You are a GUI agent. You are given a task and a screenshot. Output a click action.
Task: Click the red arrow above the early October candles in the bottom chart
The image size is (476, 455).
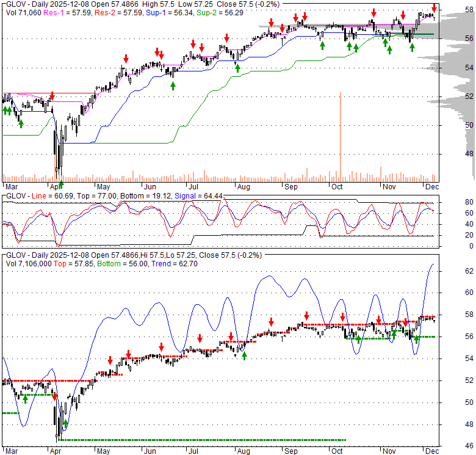(343, 316)
